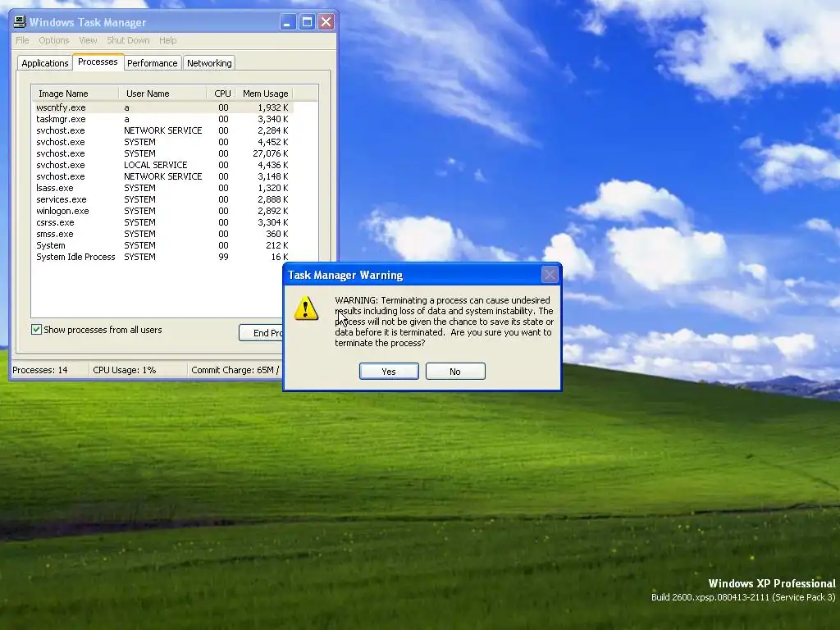Select the csrss.exe process row
Viewport: 840px width, 630px height.
pos(162,222)
